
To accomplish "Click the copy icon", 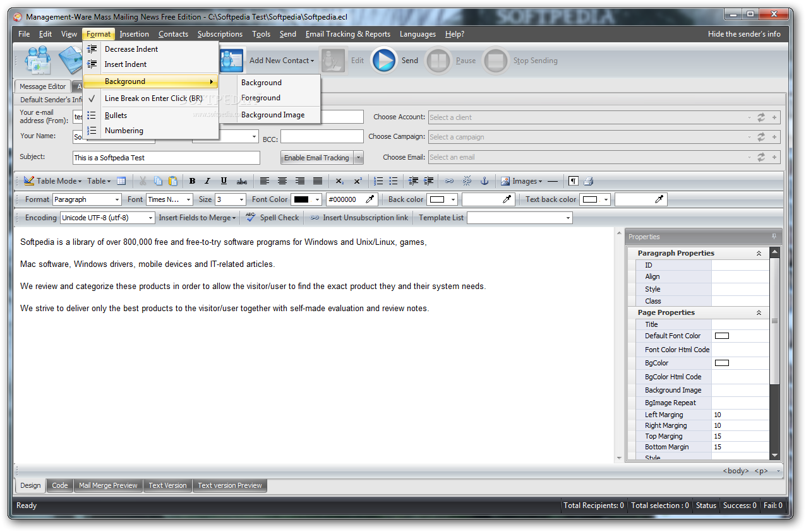I will 158,181.
